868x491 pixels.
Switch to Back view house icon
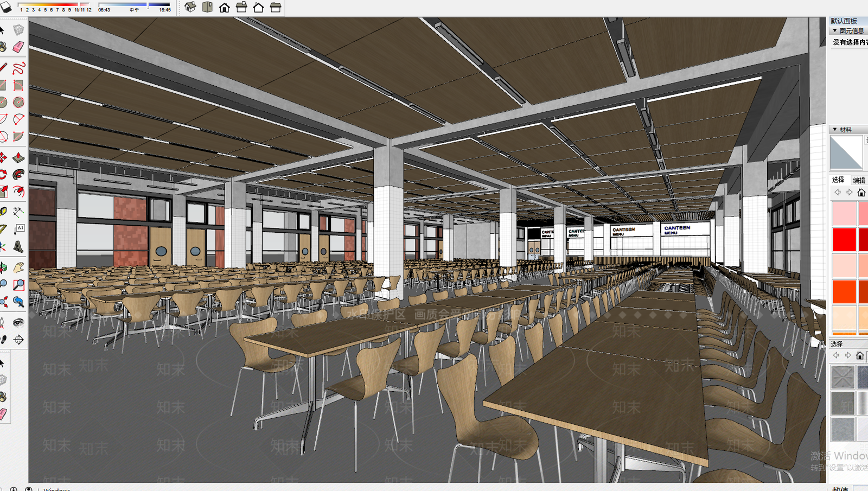[x=258, y=7]
